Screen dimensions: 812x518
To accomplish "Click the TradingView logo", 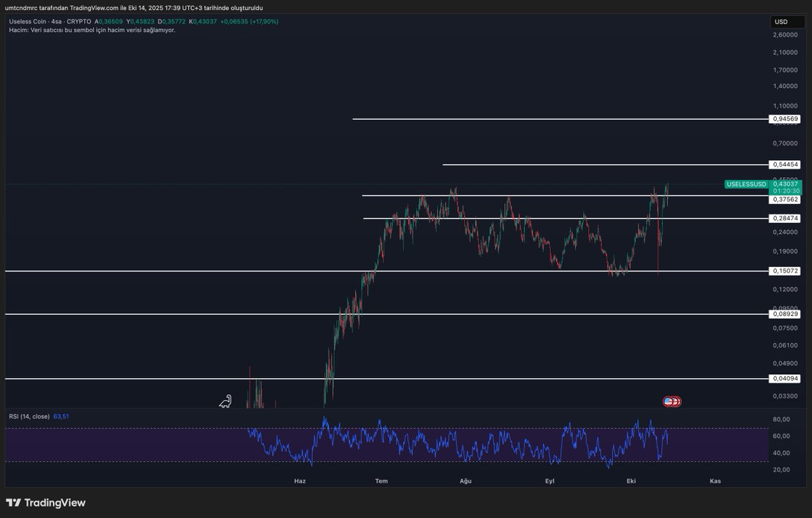I will pyautogui.click(x=45, y=503).
